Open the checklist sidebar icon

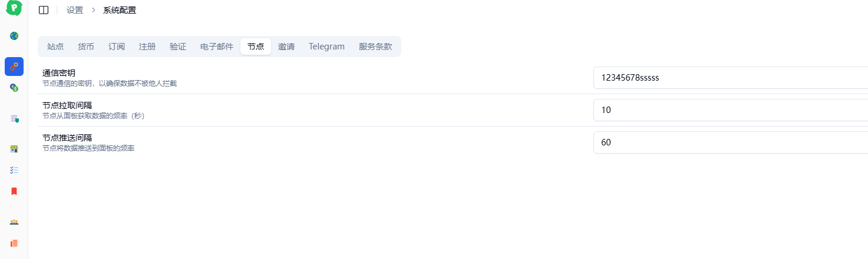point(14,170)
